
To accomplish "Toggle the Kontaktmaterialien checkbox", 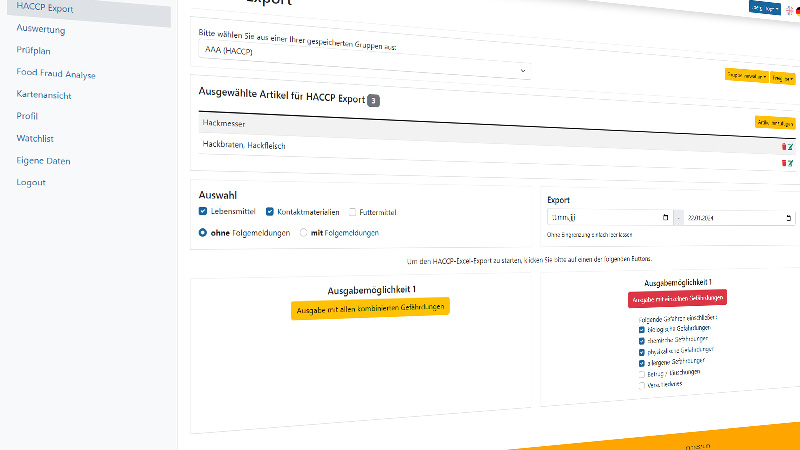I will pyautogui.click(x=270, y=211).
